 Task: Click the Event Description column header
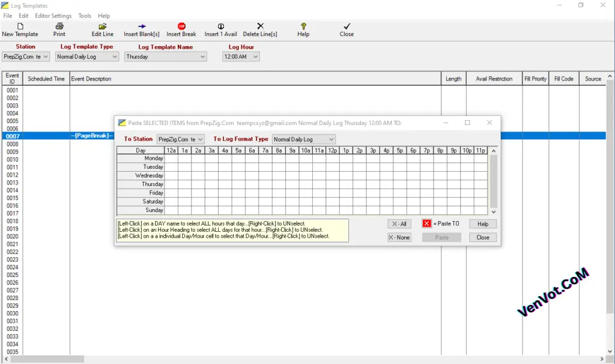pyautogui.click(x=255, y=79)
